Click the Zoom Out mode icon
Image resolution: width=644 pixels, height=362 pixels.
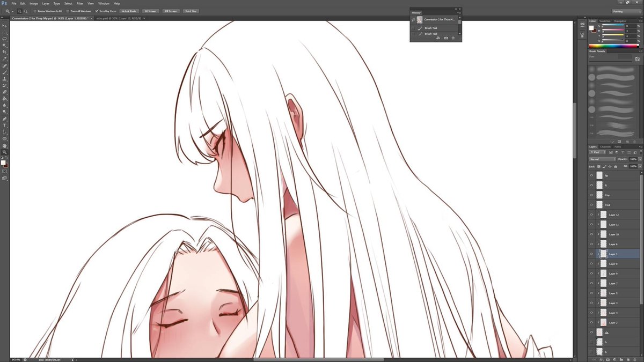[x=25, y=11]
